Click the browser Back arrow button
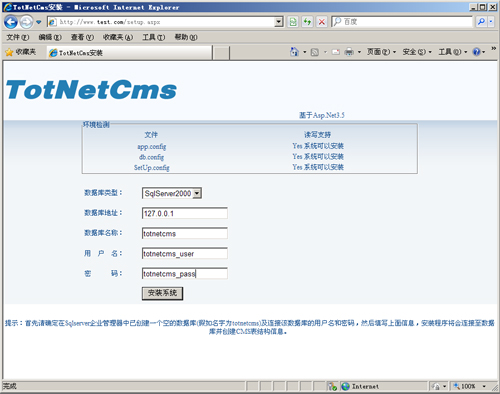Viewport: 500px width, 394px height. click(x=11, y=22)
